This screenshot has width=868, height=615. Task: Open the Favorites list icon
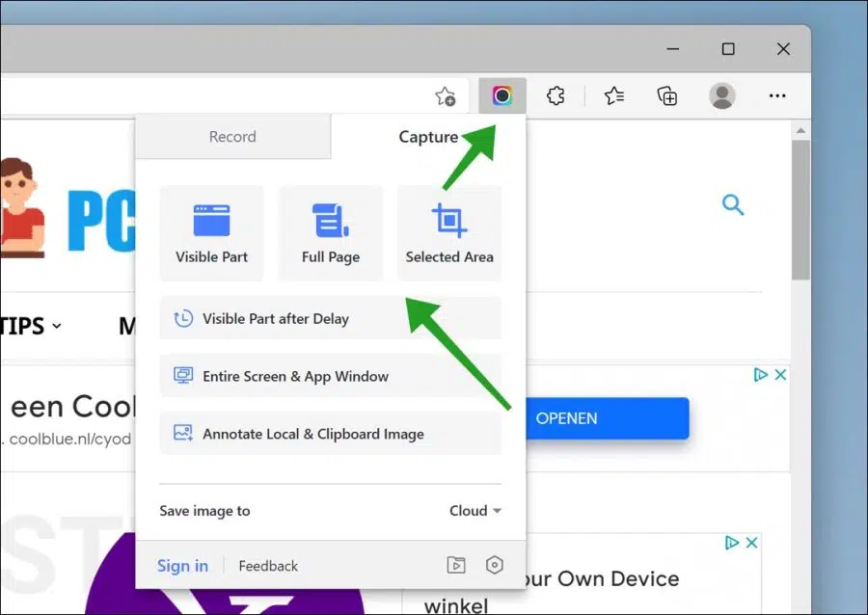pos(614,95)
